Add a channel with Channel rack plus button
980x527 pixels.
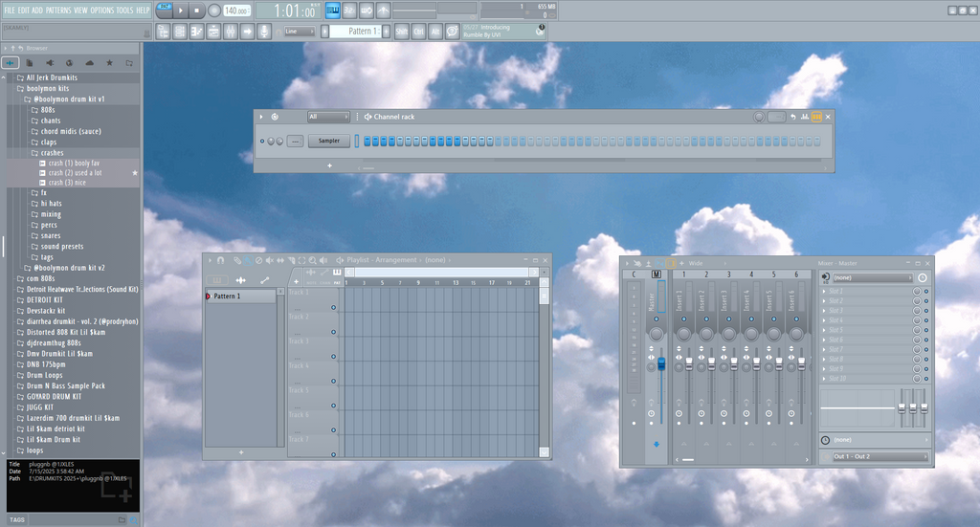[x=329, y=165]
